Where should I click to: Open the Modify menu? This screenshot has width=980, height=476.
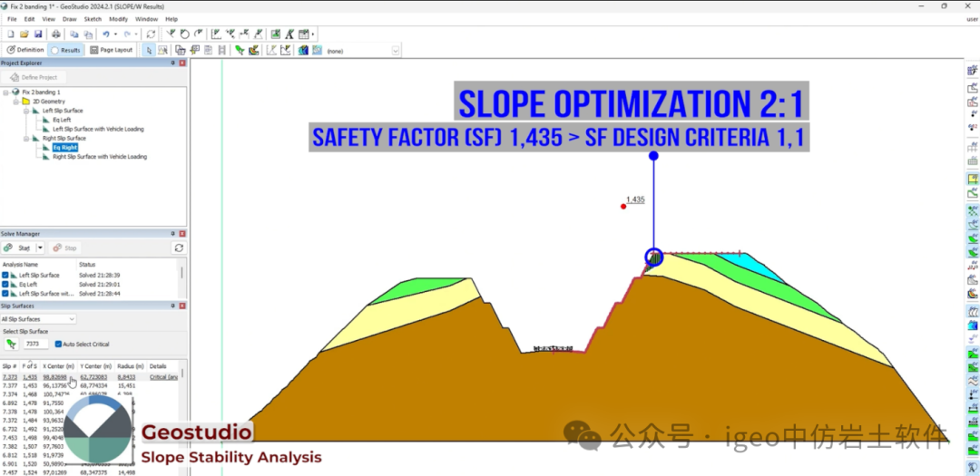(118, 19)
